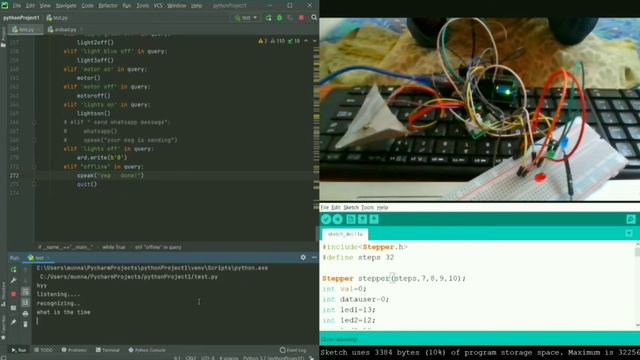This screenshot has width=640, height=360.
Task: Click 'listening....' console output line
Action: [58, 294]
